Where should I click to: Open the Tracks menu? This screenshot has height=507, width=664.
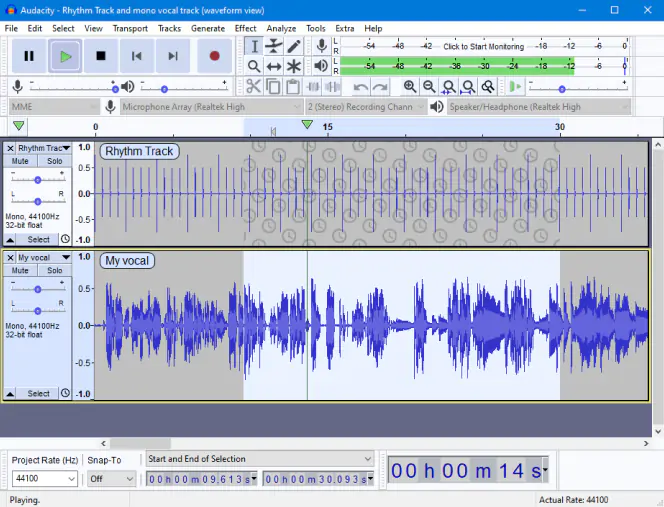[x=169, y=28]
